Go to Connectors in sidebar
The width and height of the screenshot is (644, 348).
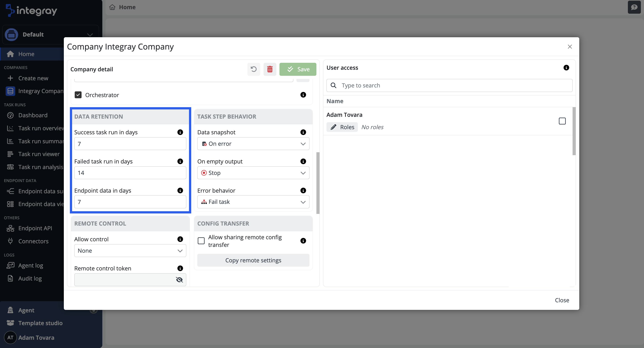(x=33, y=241)
